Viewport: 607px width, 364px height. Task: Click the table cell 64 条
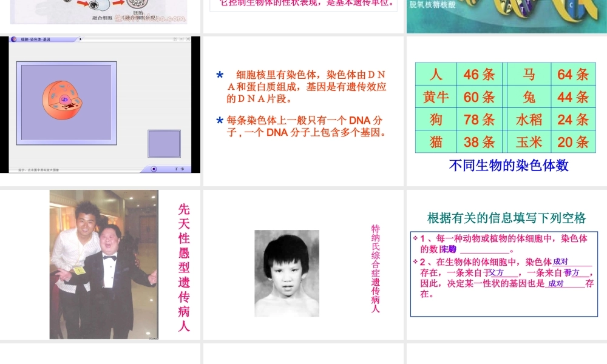[x=574, y=74]
